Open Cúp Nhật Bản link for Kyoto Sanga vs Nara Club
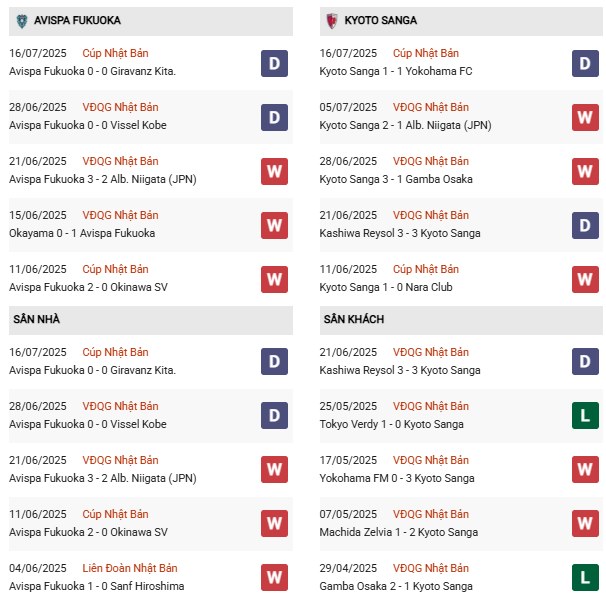 [426, 269]
